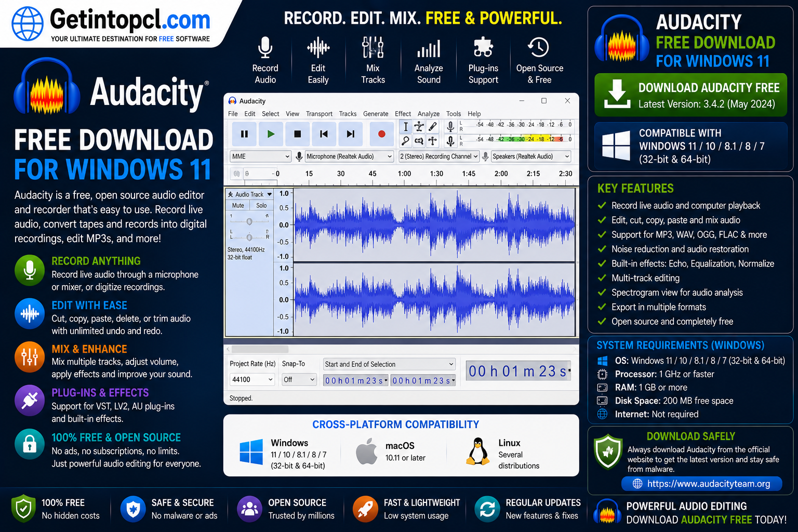Click the green Record Anything microphone icon
Viewport: 798px width, 532px height.
pyautogui.click(x=30, y=270)
